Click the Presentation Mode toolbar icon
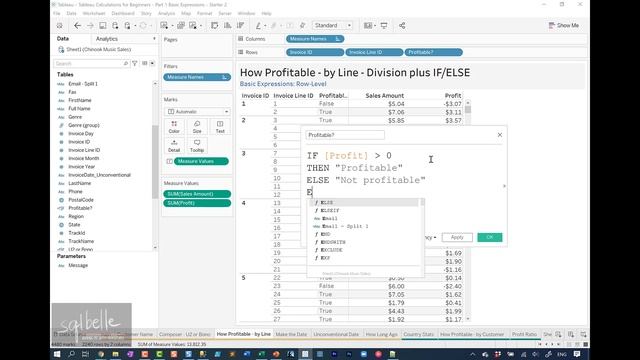Viewport: 640px width, 360px height. coord(384,26)
